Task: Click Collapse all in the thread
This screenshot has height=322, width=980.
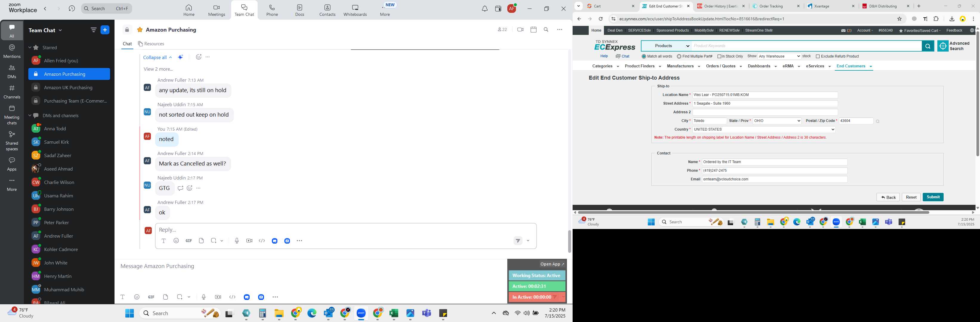Action: [x=157, y=58]
